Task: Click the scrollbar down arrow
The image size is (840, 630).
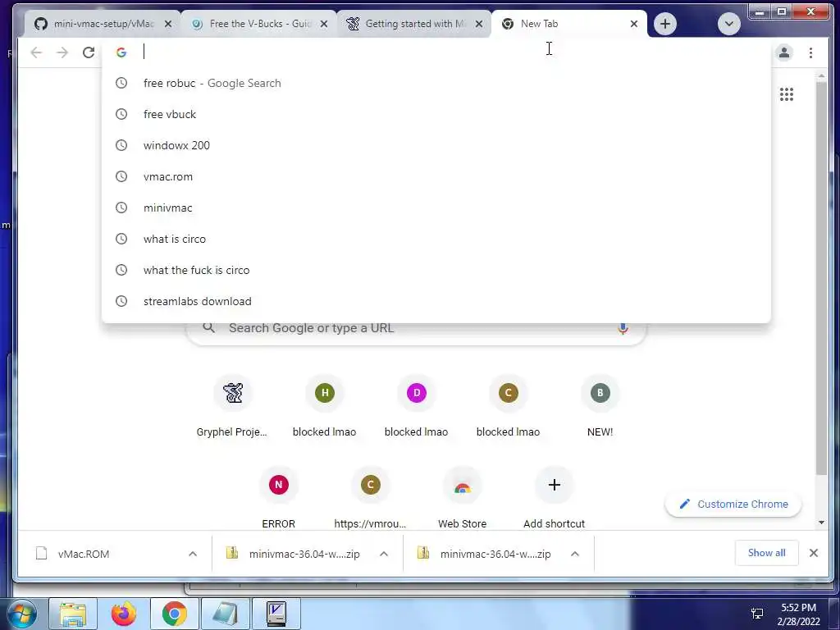Action: 821,523
